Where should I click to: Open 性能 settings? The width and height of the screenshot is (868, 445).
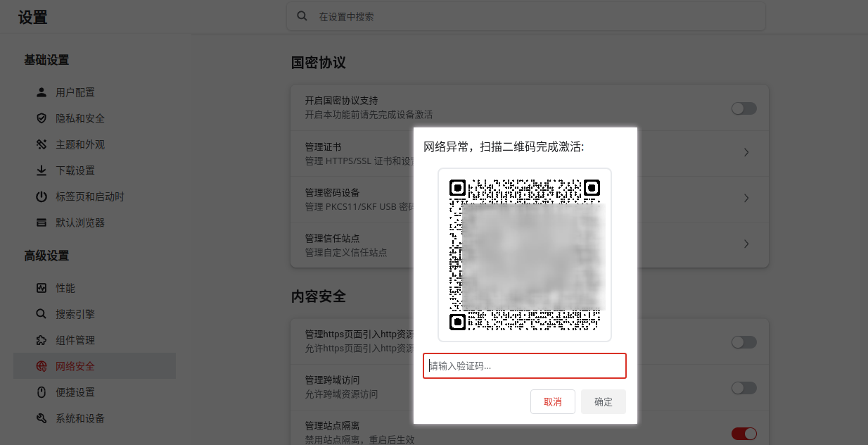coord(95,288)
